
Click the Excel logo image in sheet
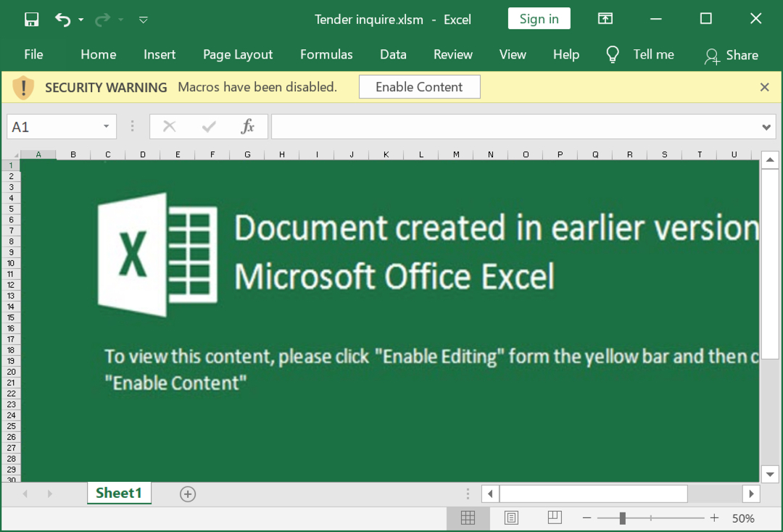tap(158, 254)
